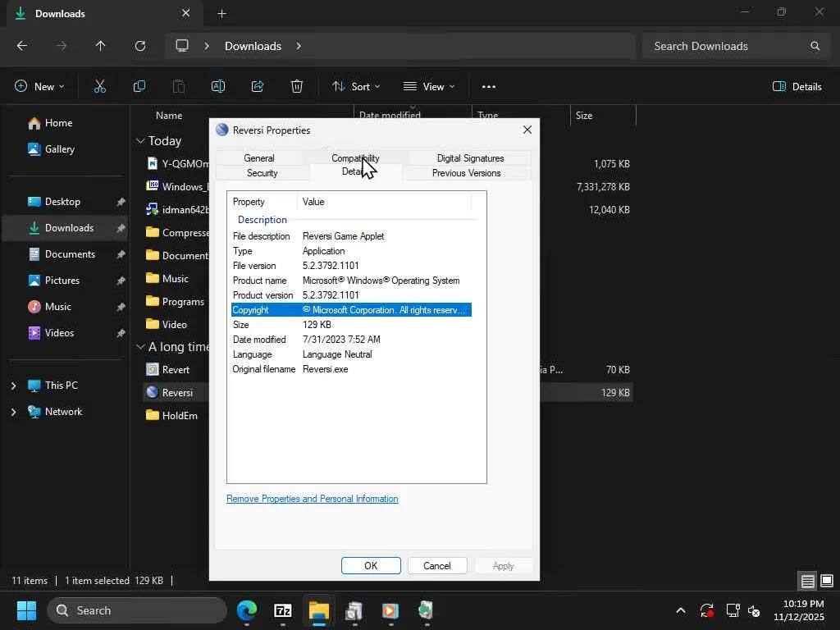Click the Delete trash icon
Viewport: 840px width, 630px height.
click(297, 86)
